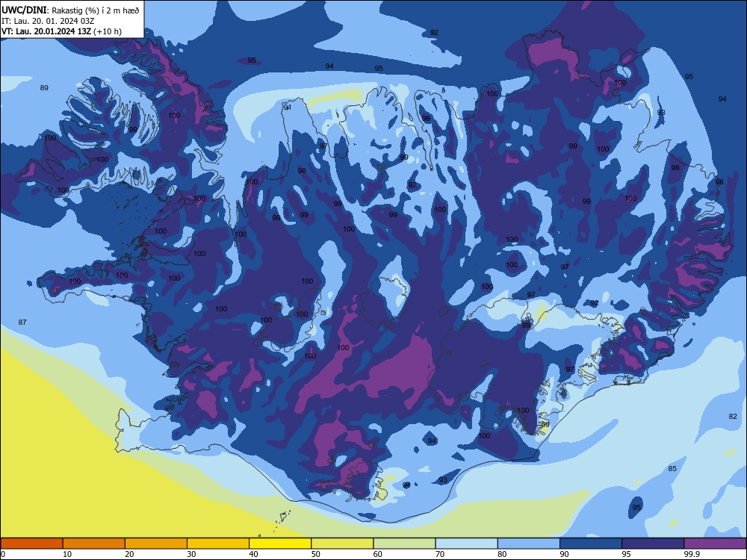Click the legend tick label '90'
The image size is (747, 560).
click(564, 554)
